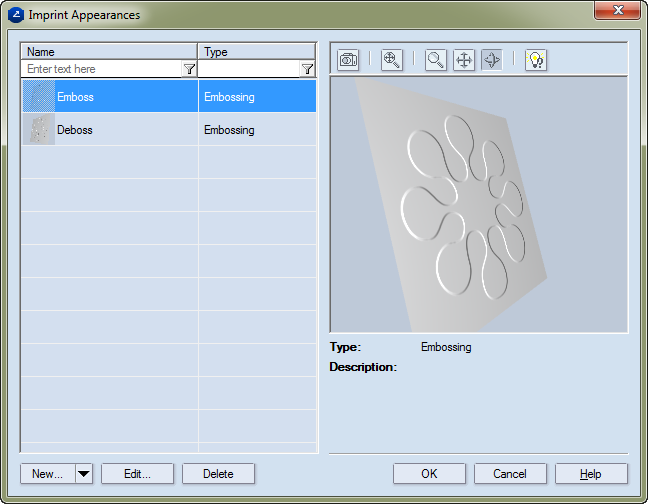
Task: Click the Cancel button
Action: (x=510, y=473)
